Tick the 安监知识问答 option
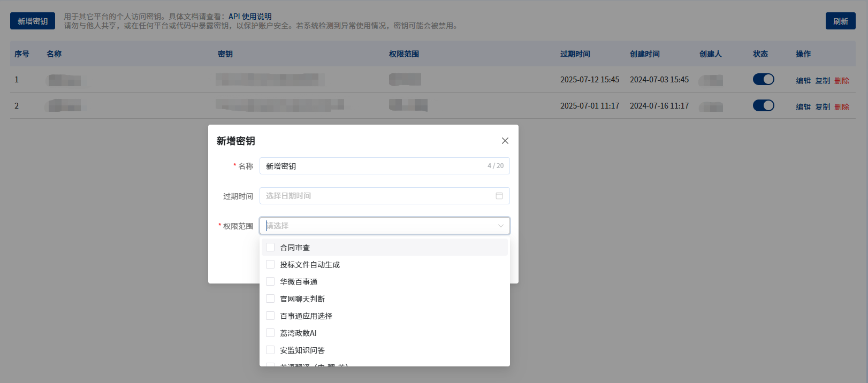 (x=270, y=350)
